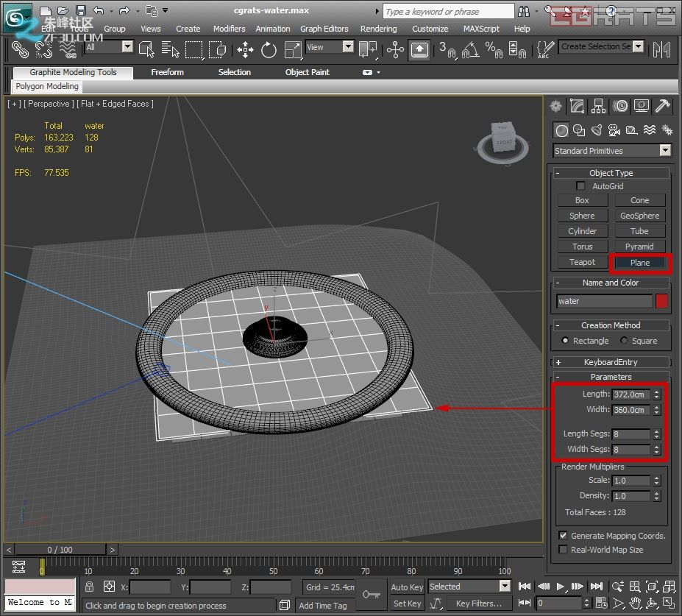This screenshot has height=616, width=682.
Task: Switch to the Object Paint tab
Action: [x=307, y=72]
